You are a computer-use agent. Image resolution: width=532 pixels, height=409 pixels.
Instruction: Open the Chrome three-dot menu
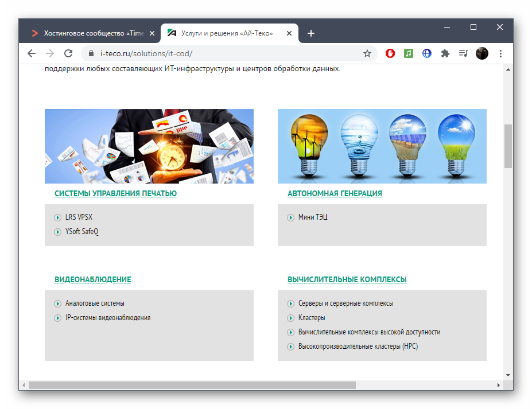[x=500, y=53]
